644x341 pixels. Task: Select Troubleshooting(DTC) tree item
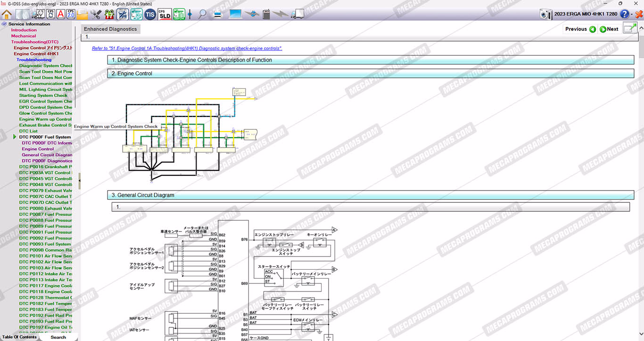35,42
